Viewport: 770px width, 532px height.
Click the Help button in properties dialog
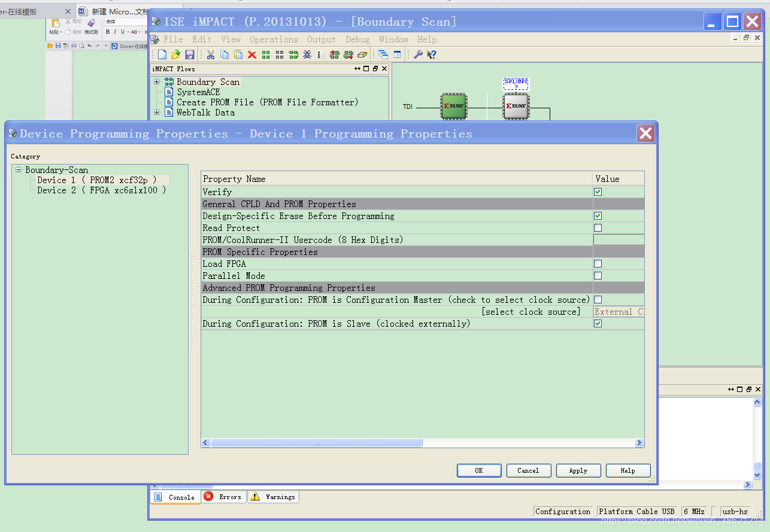(x=627, y=470)
